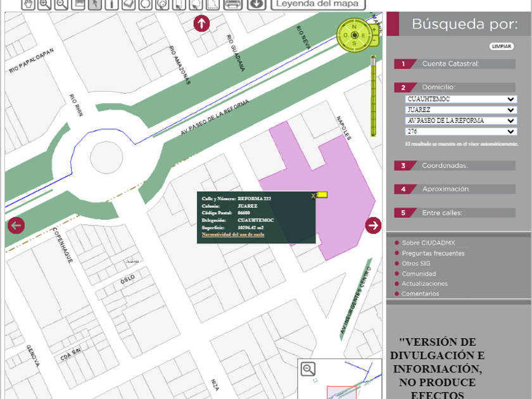The height and width of the screenshot is (399, 532).
Task: Click the eraser clear tool
Action: coord(129,4)
